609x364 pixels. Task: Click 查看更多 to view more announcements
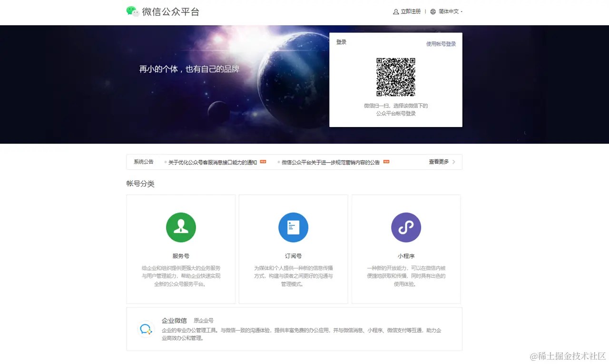coord(439,162)
